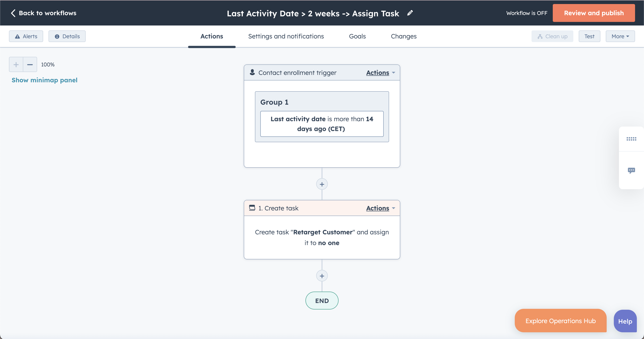
Task: Add an action with the plus connector below trigger
Action: pyautogui.click(x=322, y=184)
